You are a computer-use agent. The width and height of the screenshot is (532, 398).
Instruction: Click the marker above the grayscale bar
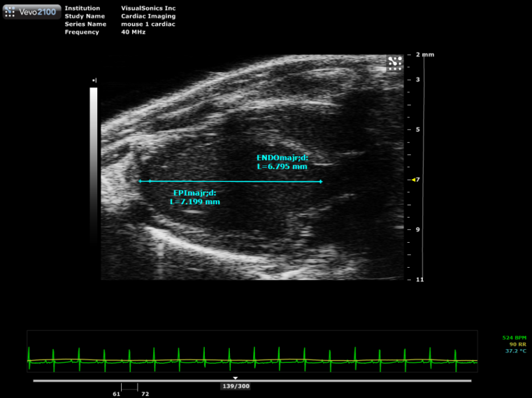(94, 80)
